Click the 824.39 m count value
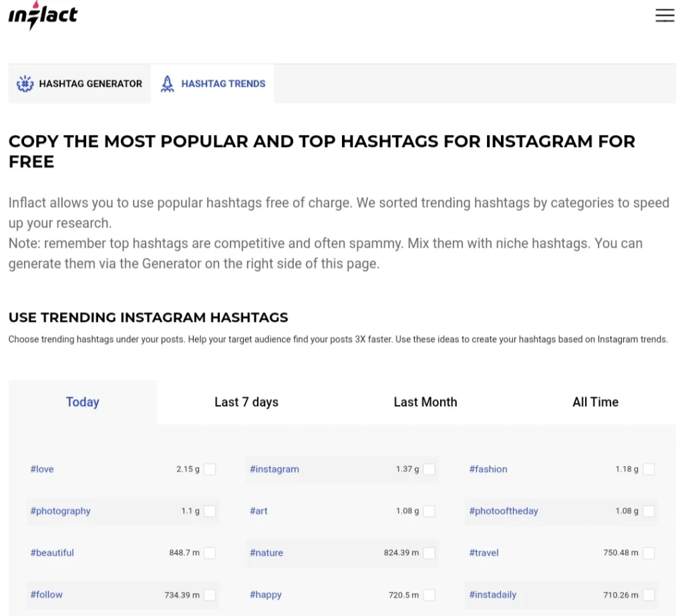The width and height of the screenshot is (684, 616). pyautogui.click(x=401, y=553)
